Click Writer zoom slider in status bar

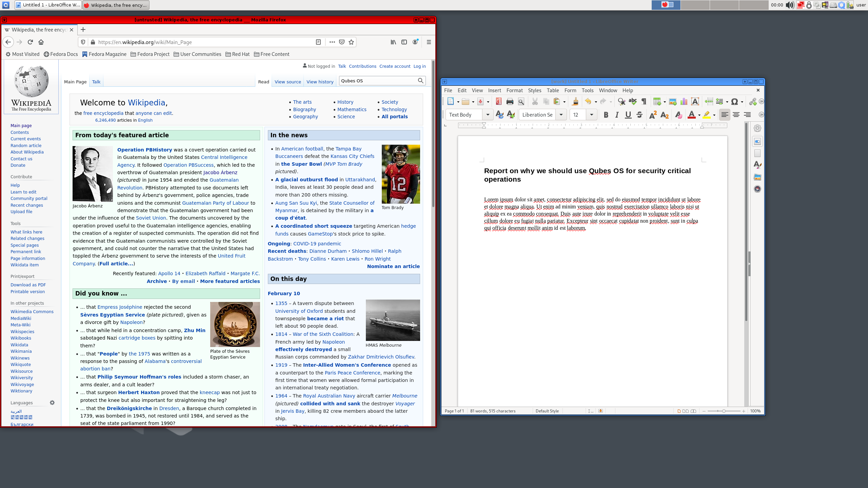pyautogui.click(x=724, y=411)
